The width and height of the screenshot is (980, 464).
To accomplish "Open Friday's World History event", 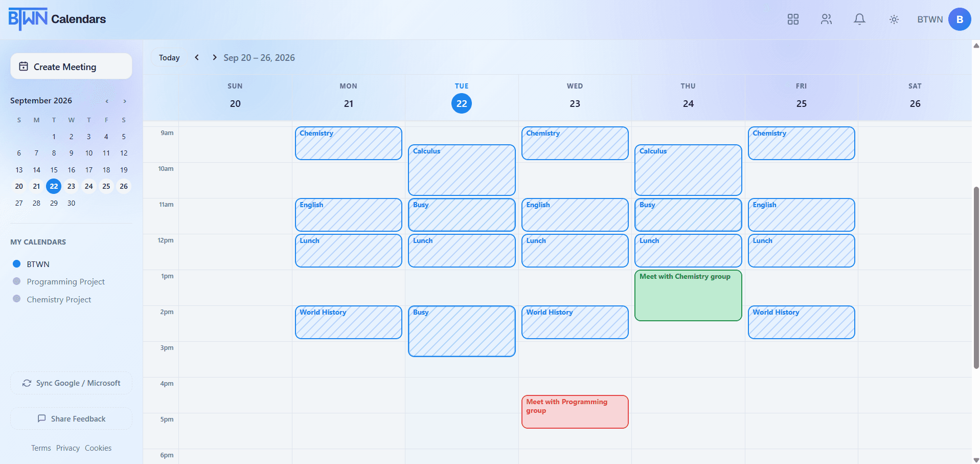I will pyautogui.click(x=802, y=322).
